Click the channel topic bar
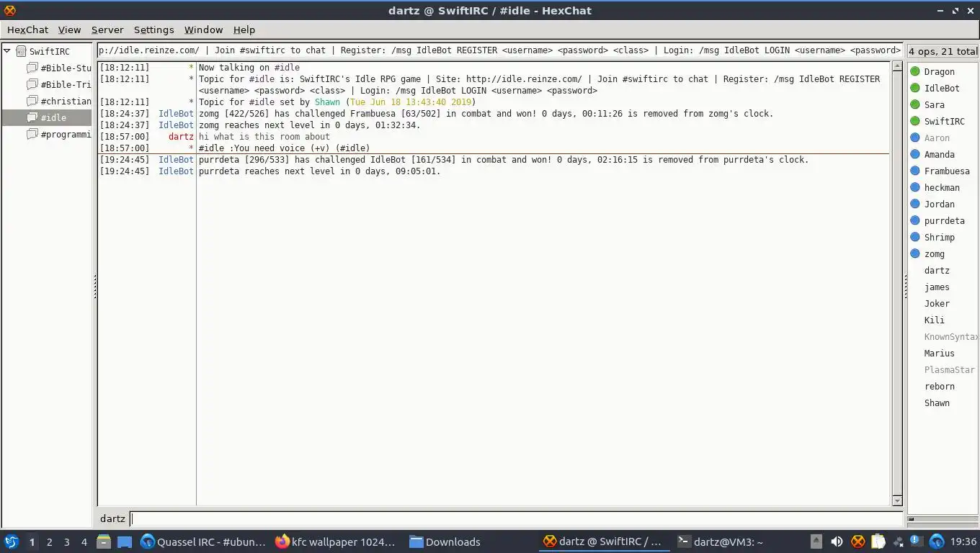 point(500,50)
